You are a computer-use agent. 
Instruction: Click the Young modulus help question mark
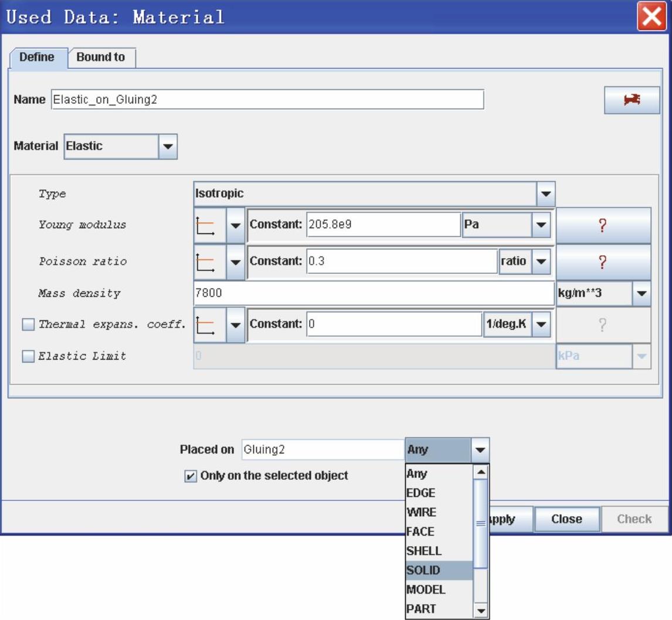(x=603, y=225)
